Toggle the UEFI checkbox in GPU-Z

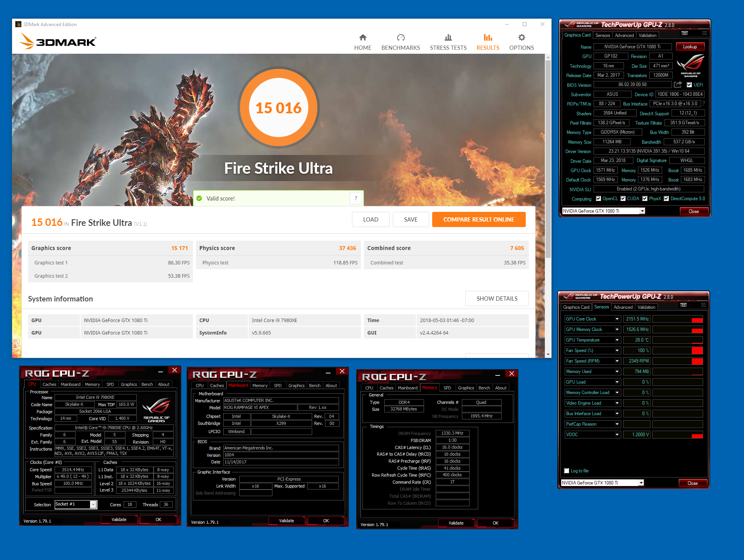click(x=689, y=85)
